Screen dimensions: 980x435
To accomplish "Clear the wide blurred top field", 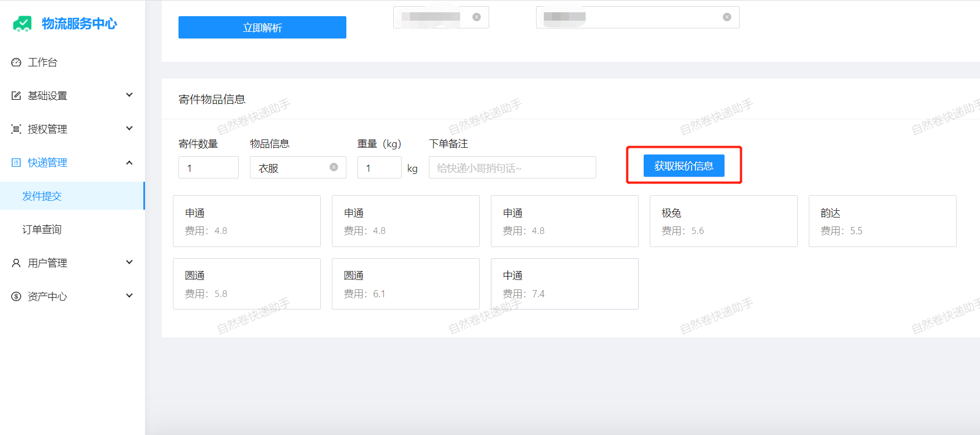I will pos(727,17).
